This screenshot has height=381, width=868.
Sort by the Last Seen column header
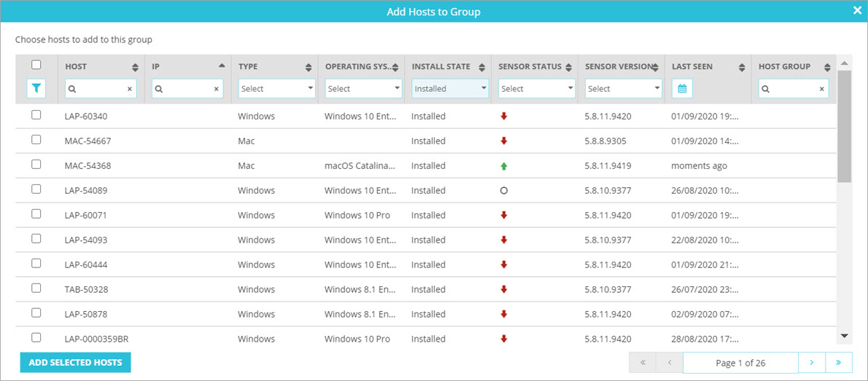692,67
